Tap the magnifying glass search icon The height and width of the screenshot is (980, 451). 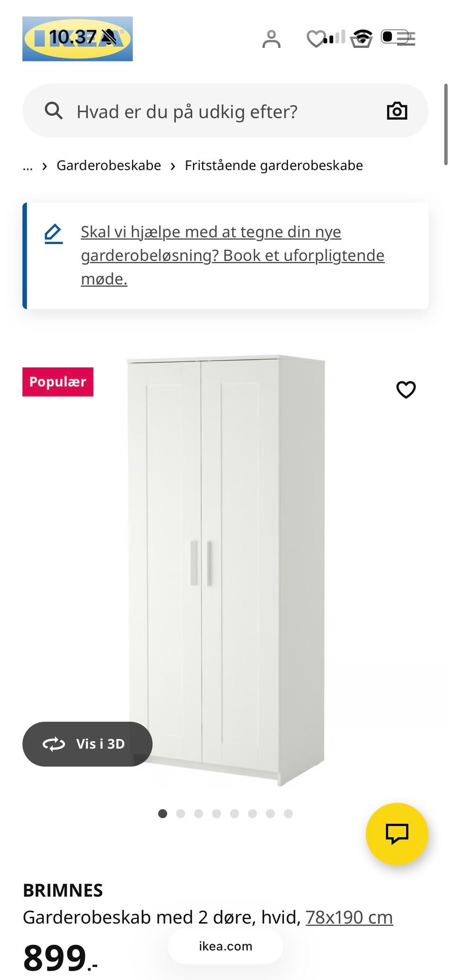coord(54,111)
